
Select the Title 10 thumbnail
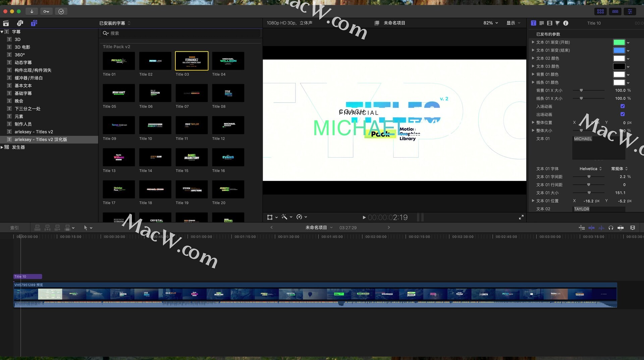click(155, 125)
